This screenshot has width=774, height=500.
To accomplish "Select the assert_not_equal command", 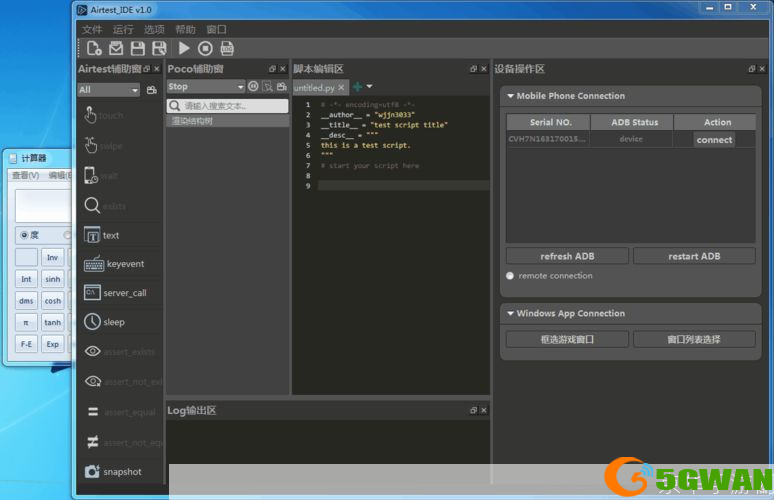I will click(124, 442).
